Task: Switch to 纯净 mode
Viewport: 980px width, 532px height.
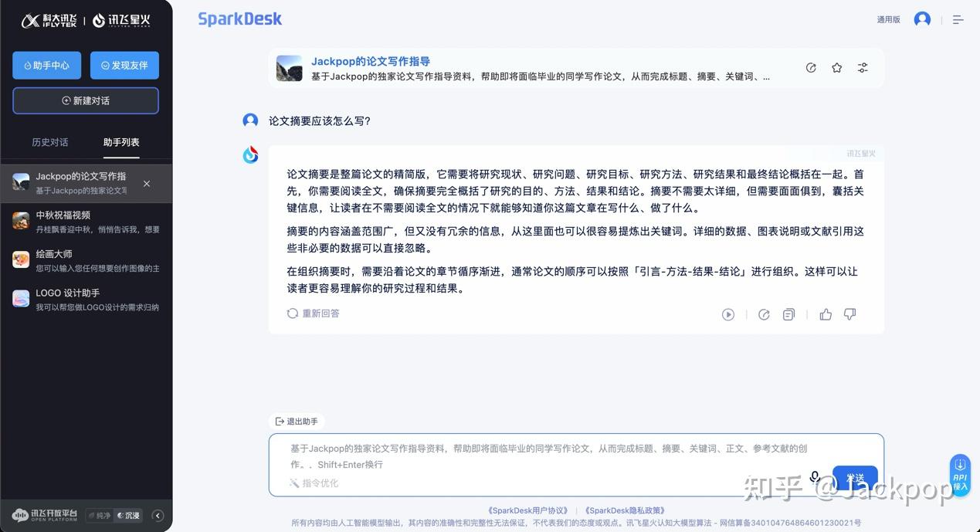Action: pyautogui.click(x=99, y=516)
